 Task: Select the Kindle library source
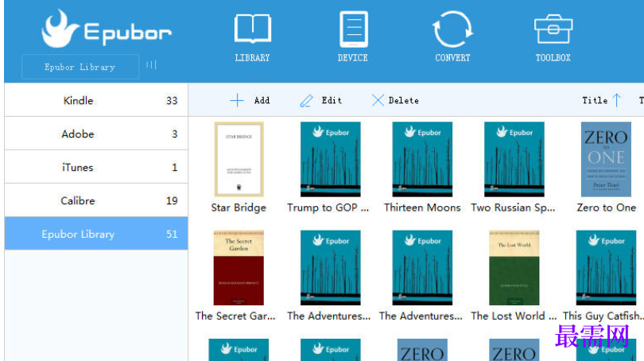(96, 100)
